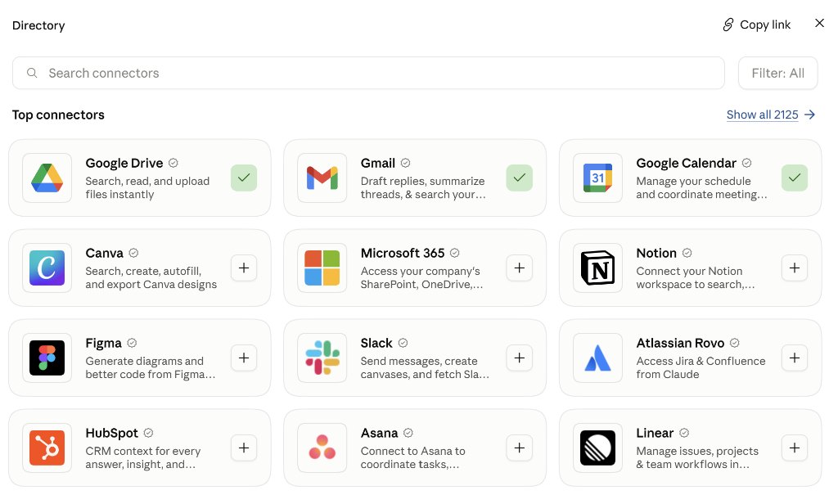Open the Canva connector title
The height and width of the screenshot is (504, 838).
click(104, 253)
